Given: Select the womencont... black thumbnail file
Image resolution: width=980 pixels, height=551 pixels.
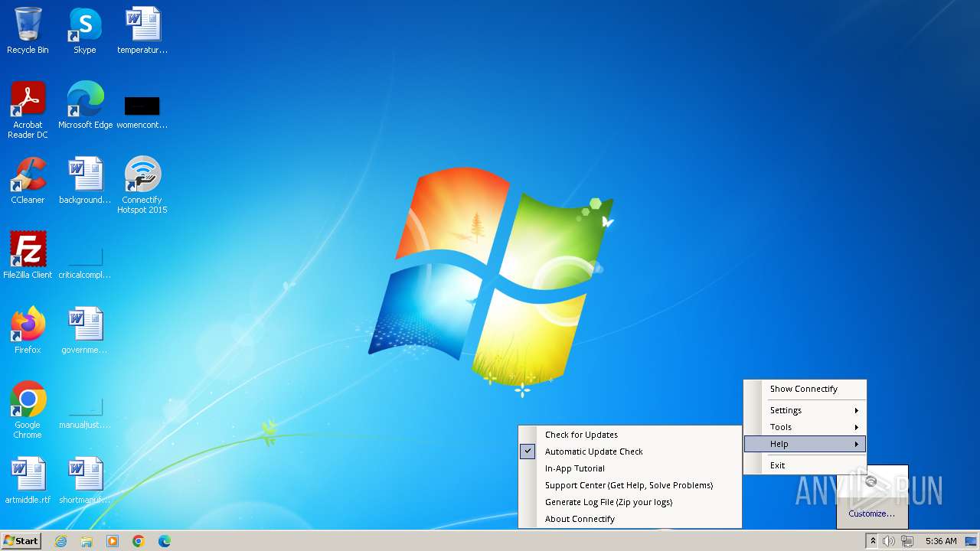Looking at the screenshot, I should coord(142,111).
